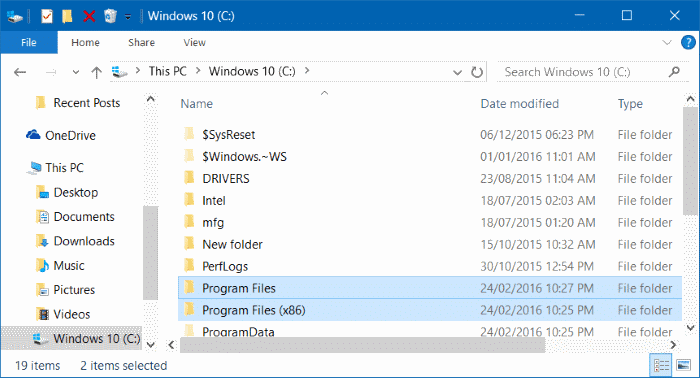Open the File menu
Screen dimensions: 700x378
[29, 42]
